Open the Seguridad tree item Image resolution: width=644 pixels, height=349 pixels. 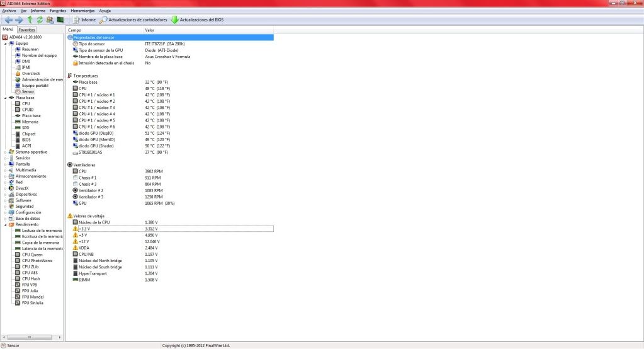tap(24, 207)
